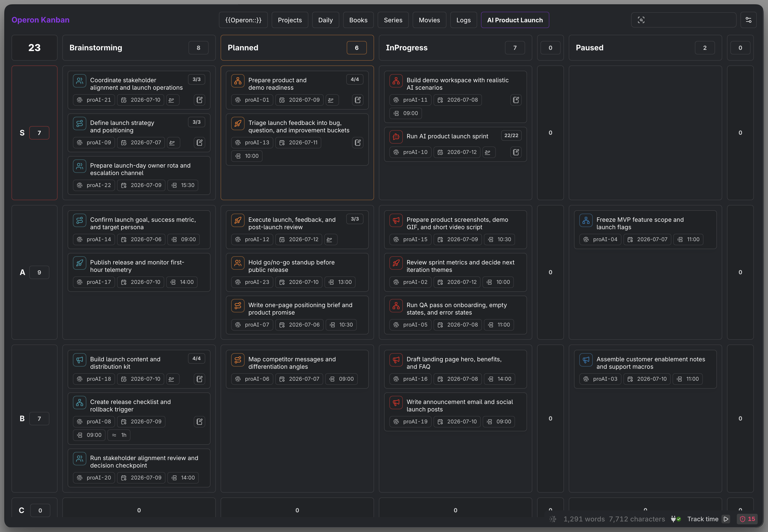Click the B priority row header

pyautogui.click(x=34, y=418)
